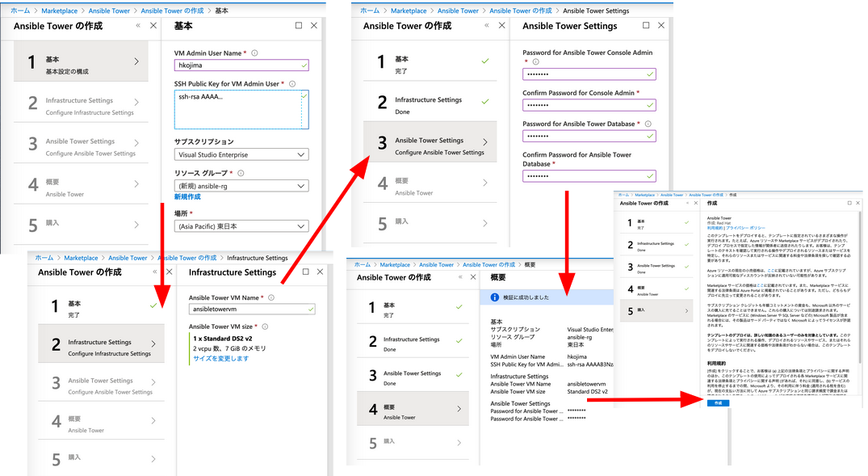
Task: Select step 2 Infrastructure Settings in the 作成 screenshot
Action: 656,245
